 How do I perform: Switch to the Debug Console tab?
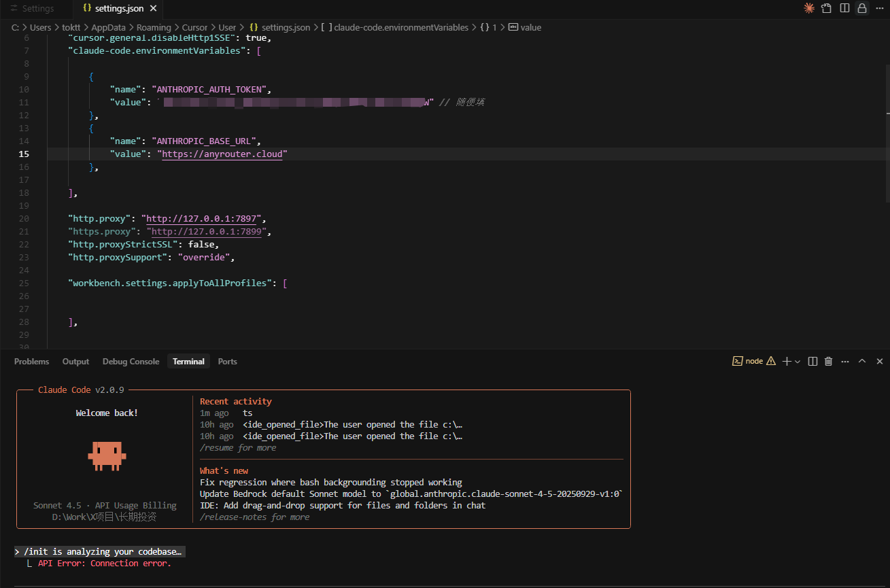131,362
